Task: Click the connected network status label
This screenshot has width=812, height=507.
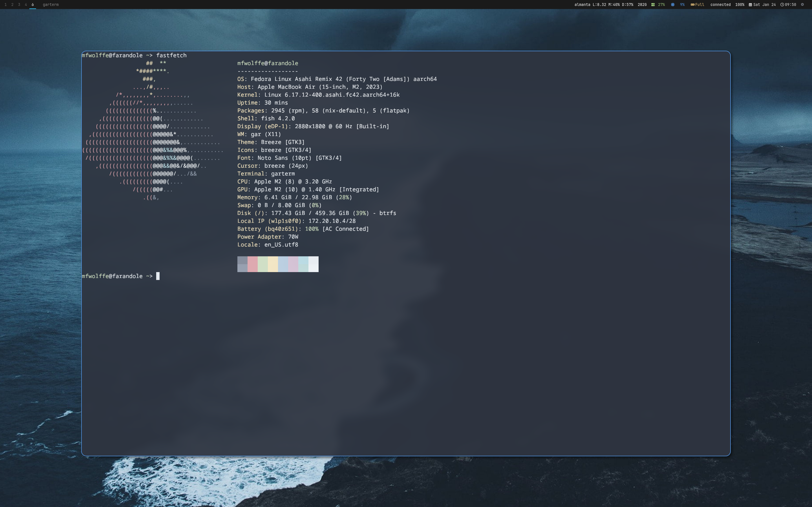Action: click(x=720, y=5)
